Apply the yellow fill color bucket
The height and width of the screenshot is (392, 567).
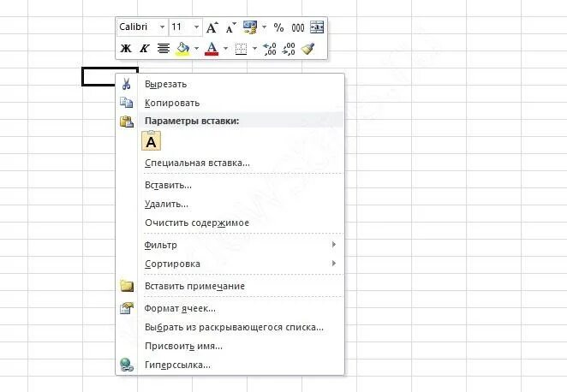coord(183,49)
